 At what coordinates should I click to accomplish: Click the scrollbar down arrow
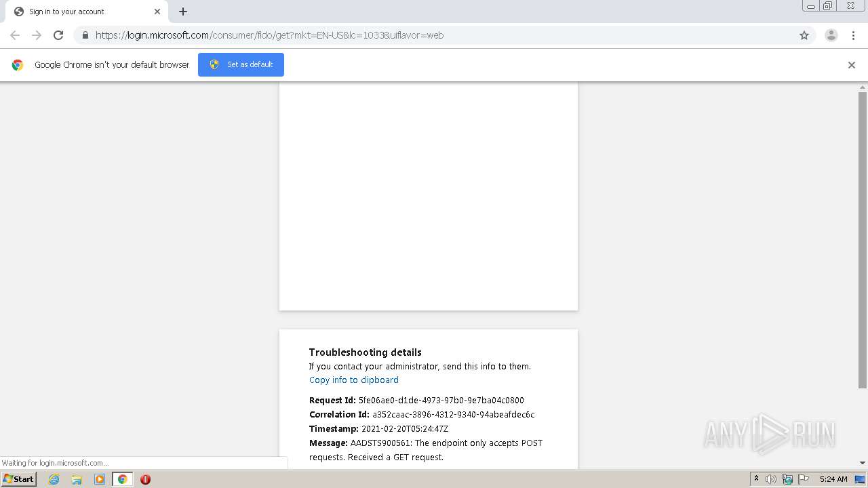(863, 463)
